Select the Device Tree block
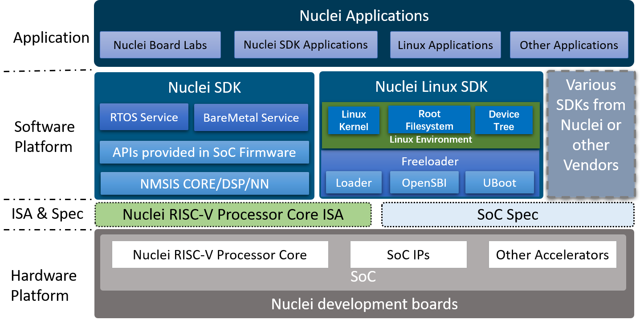This screenshot has width=644, height=324. pyautogui.click(x=504, y=120)
